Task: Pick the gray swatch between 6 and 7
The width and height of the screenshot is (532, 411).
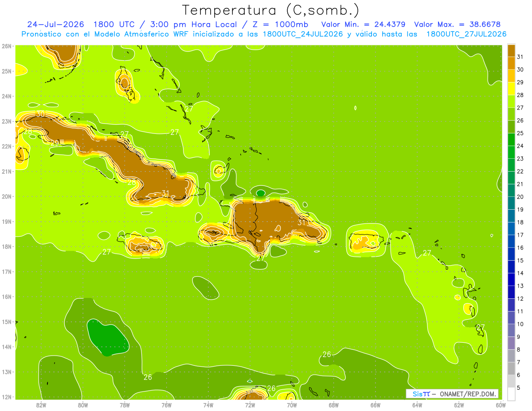Action: click(x=511, y=368)
